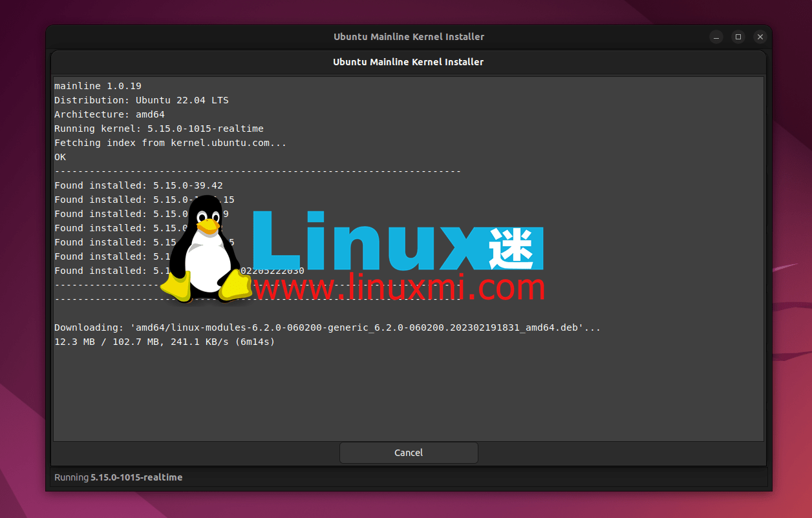812x518 pixels.
Task: Minimize the kernel installer window
Action: (716, 37)
